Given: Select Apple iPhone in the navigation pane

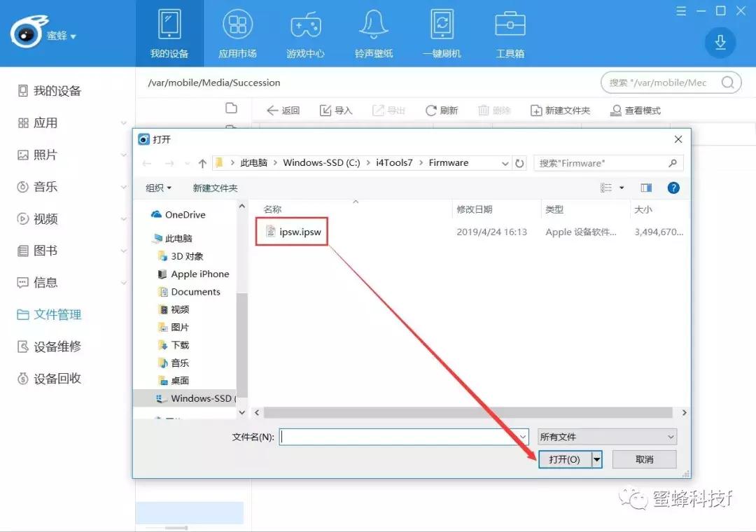Looking at the screenshot, I should (x=194, y=274).
